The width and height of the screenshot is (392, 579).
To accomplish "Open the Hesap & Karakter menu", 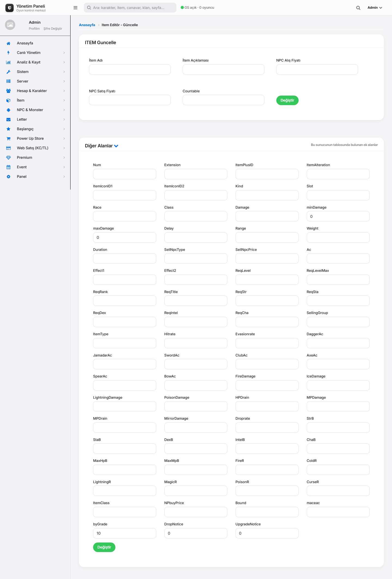I will (x=35, y=91).
